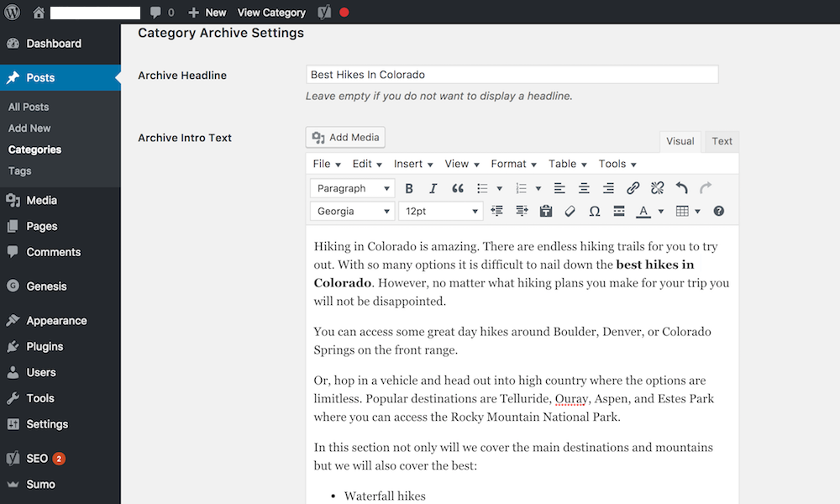
Task: Open Georgia font family dropdown
Action: pos(353,211)
